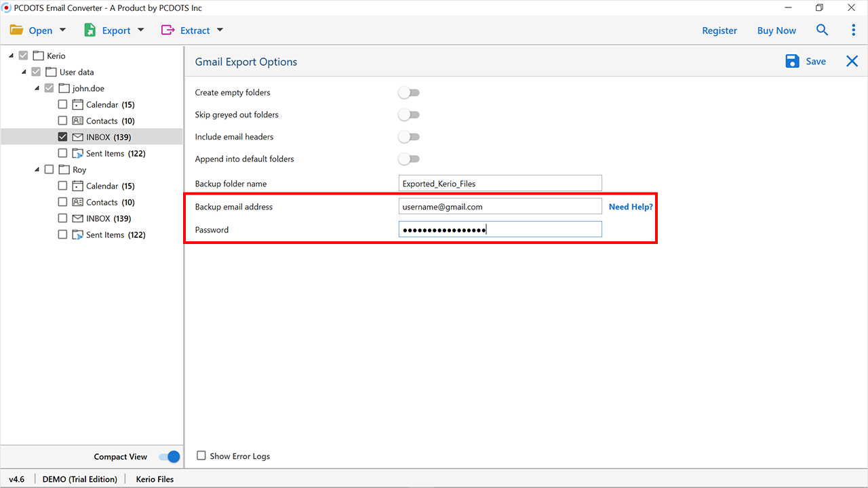Click the Export spreadsheet icon
This screenshot has width=868, height=488.
(x=90, y=30)
